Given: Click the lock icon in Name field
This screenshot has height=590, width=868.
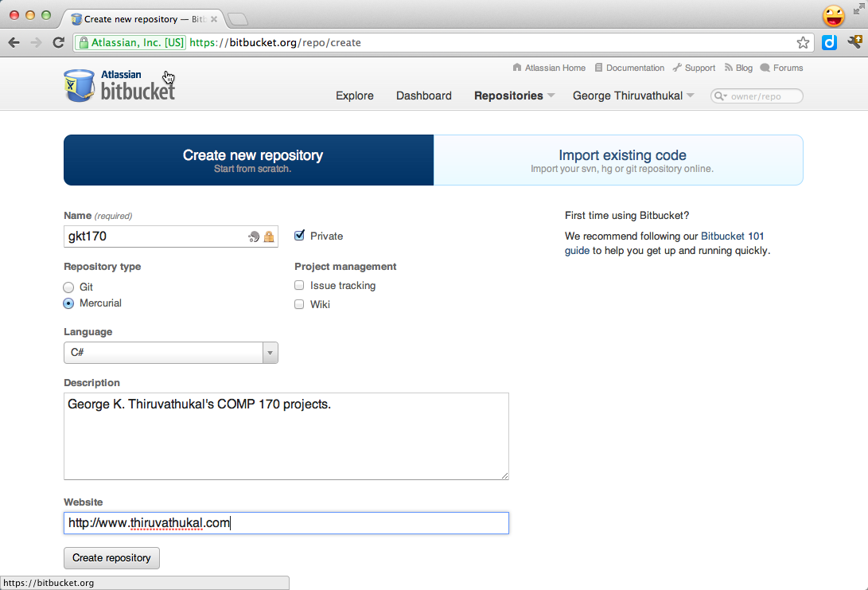Looking at the screenshot, I should point(269,236).
